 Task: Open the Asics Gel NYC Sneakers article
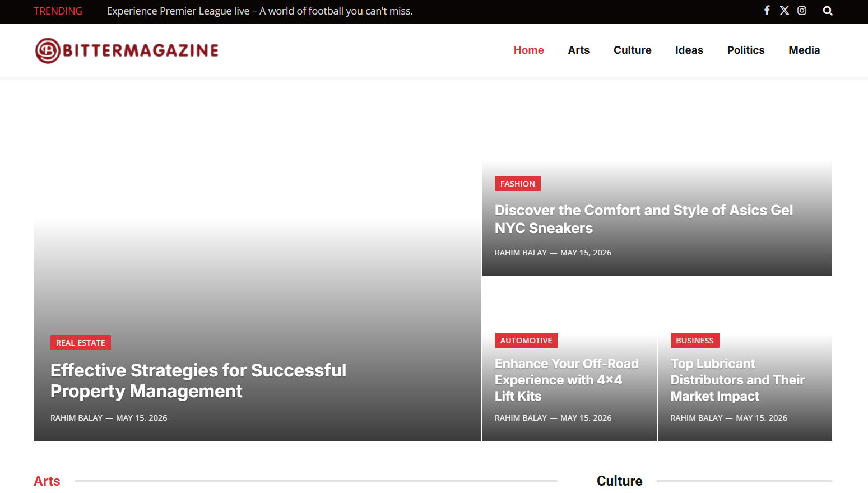coord(644,219)
